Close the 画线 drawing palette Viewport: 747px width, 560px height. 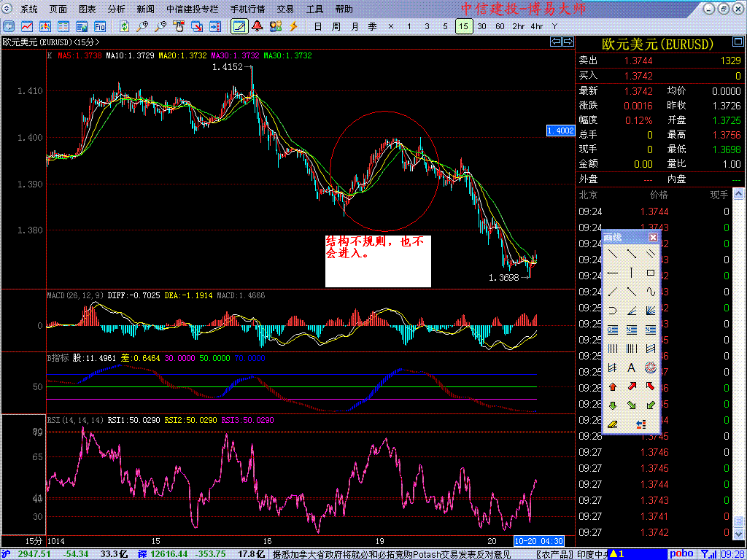coord(653,237)
